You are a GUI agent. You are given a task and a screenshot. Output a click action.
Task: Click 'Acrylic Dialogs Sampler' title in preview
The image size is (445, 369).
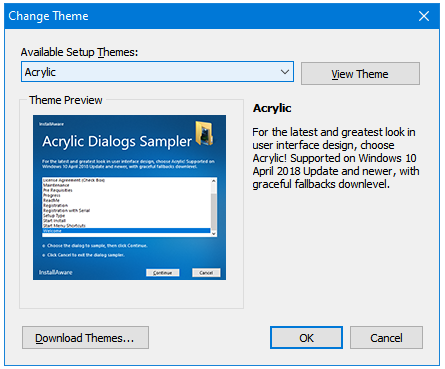click(117, 141)
